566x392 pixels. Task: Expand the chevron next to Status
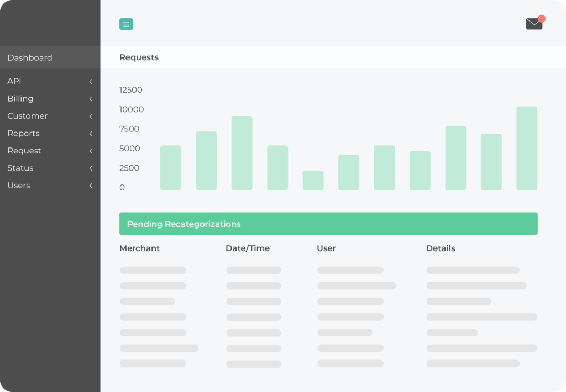tap(91, 168)
